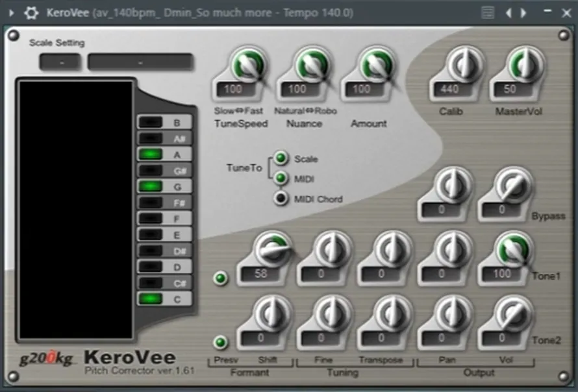The image size is (578, 392).
Task: Click the g200kg logo
Action: pos(47,358)
